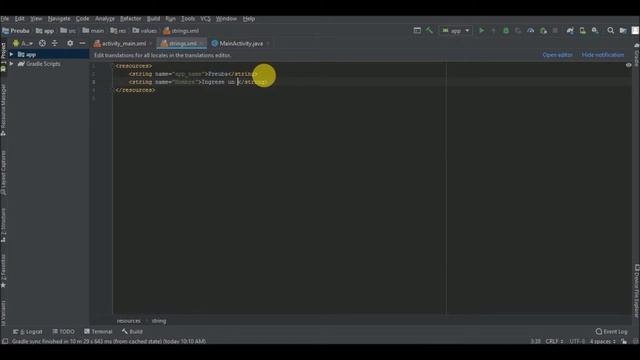Open the VCS menu
Screen dimensions: 640x360
click(205, 19)
